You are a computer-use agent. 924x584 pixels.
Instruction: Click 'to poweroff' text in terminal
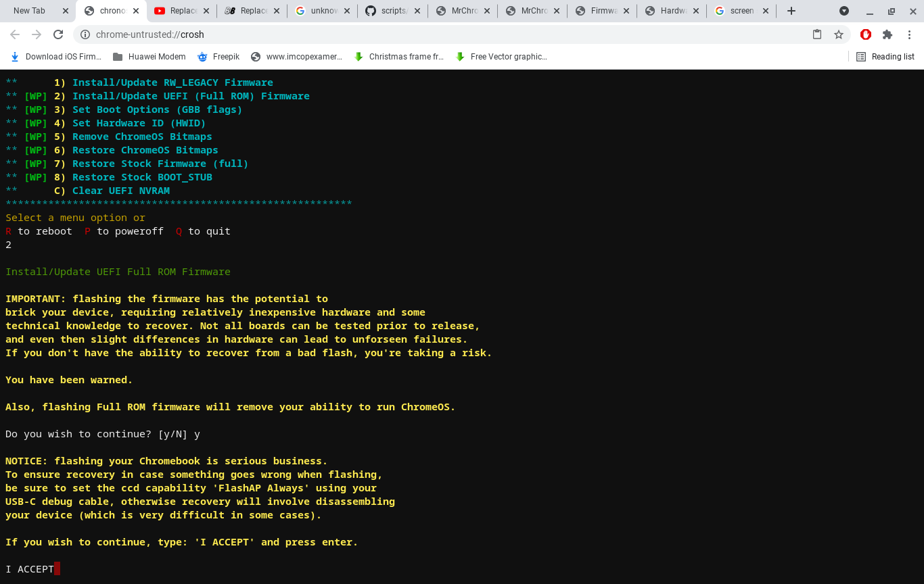pos(130,231)
